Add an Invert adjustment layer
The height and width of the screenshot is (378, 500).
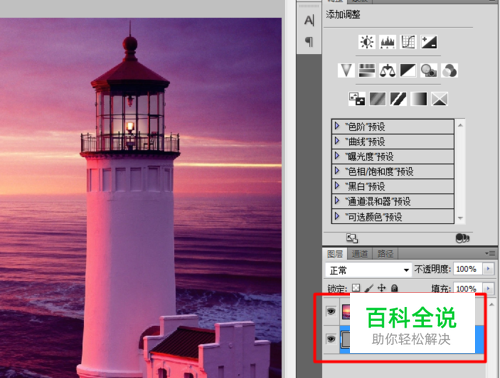click(x=357, y=99)
